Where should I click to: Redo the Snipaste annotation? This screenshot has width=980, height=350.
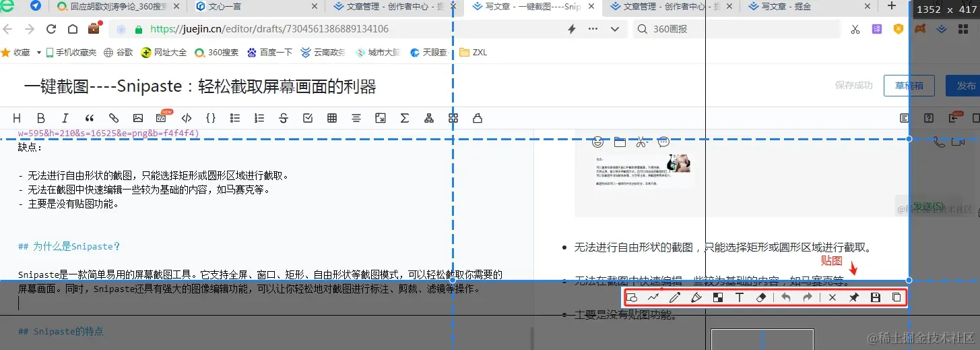coord(807,297)
